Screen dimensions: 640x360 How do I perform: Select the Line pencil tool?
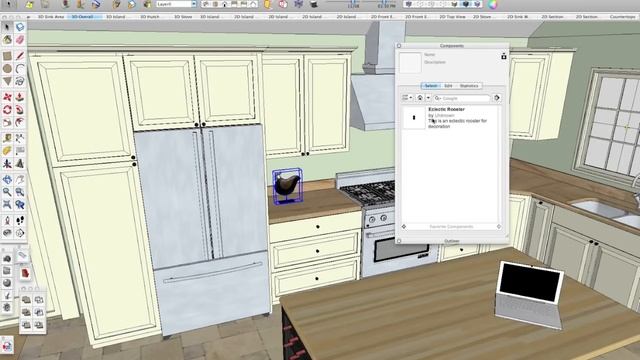pos(20,56)
